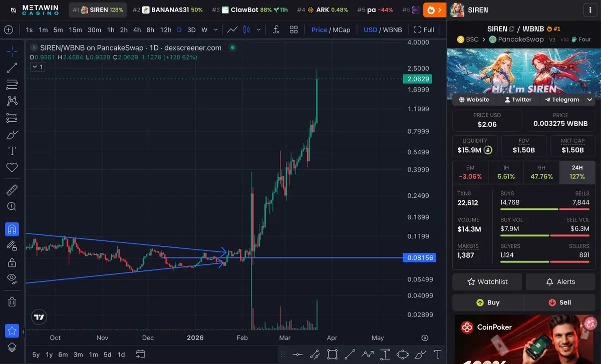Click the add symbol plus icon

(x=9, y=30)
